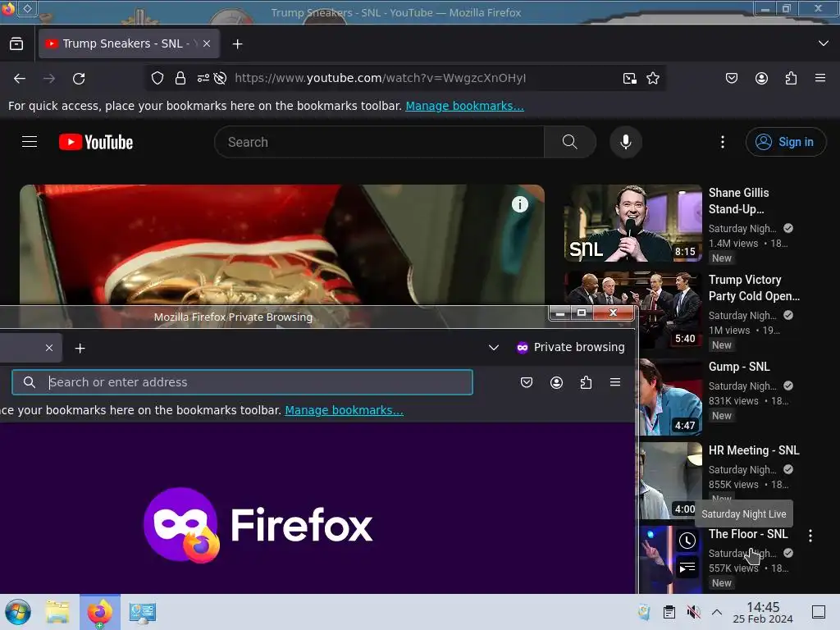The width and height of the screenshot is (840, 630).
Task: Focus the private window address bar
Action: click(242, 382)
